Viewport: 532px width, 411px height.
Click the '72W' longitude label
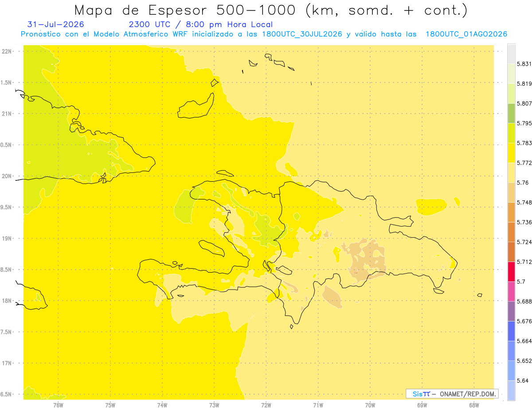click(266, 405)
